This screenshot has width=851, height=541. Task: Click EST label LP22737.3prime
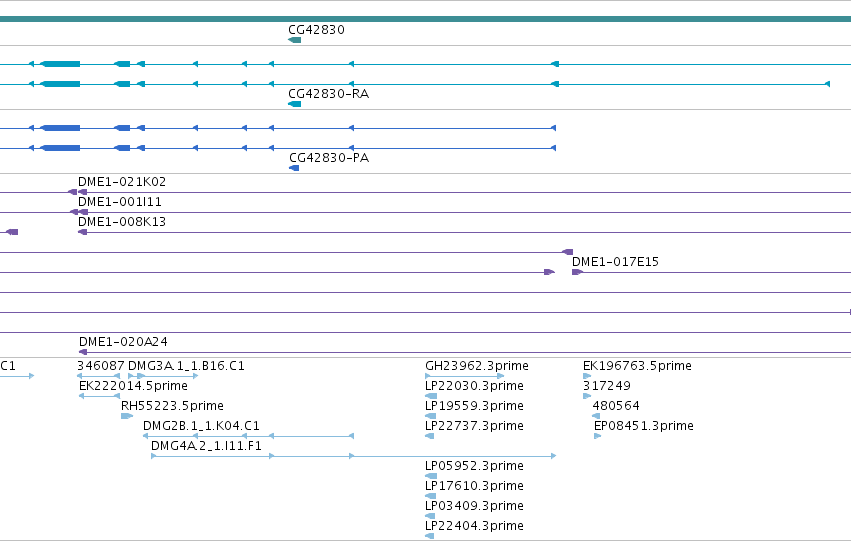point(474,426)
